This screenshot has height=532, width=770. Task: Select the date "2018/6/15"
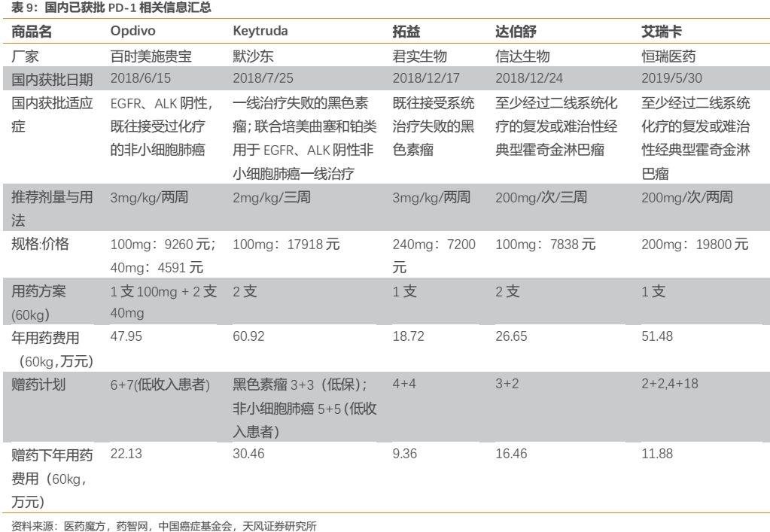click(141, 78)
